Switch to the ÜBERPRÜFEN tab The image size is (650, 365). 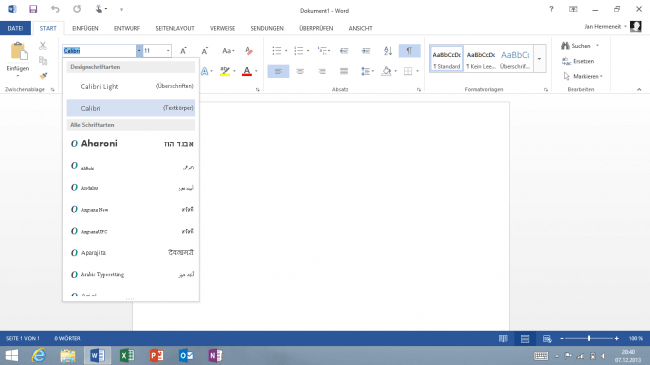(x=316, y=28)
